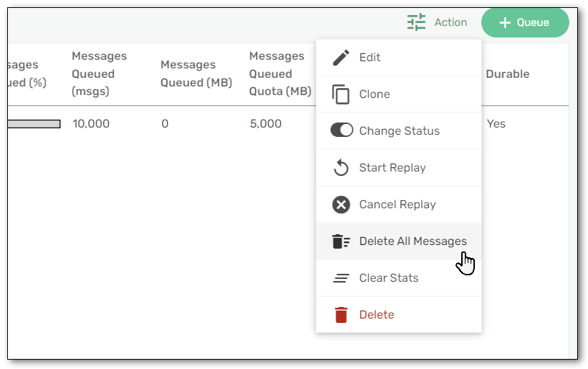The width and height of the screenshot is (588, 369).
Task: Click the Start Replay circular arrow icon
Action: pos(341,167)
